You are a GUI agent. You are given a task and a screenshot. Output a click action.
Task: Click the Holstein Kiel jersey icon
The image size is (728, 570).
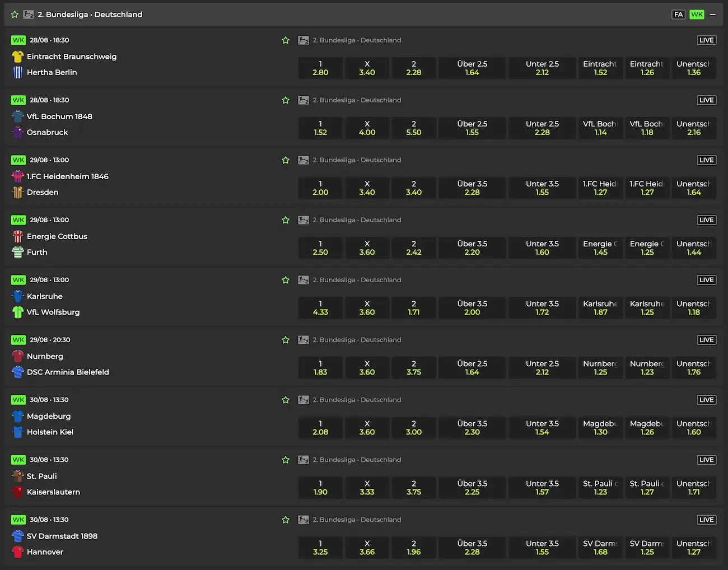tap(18, 432)
